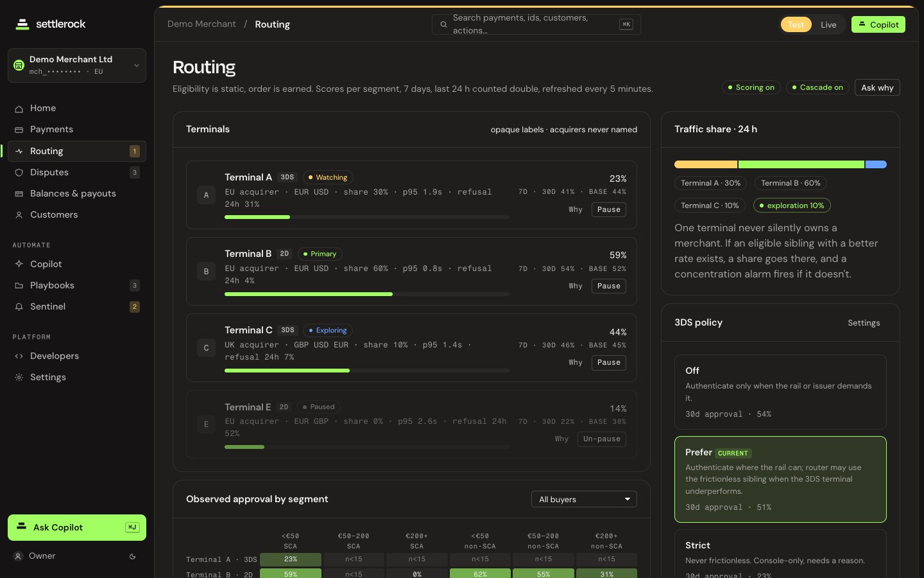Un-pause Terminal E
The width and height of the screenshot is (924, 578).
pos(602,439)
